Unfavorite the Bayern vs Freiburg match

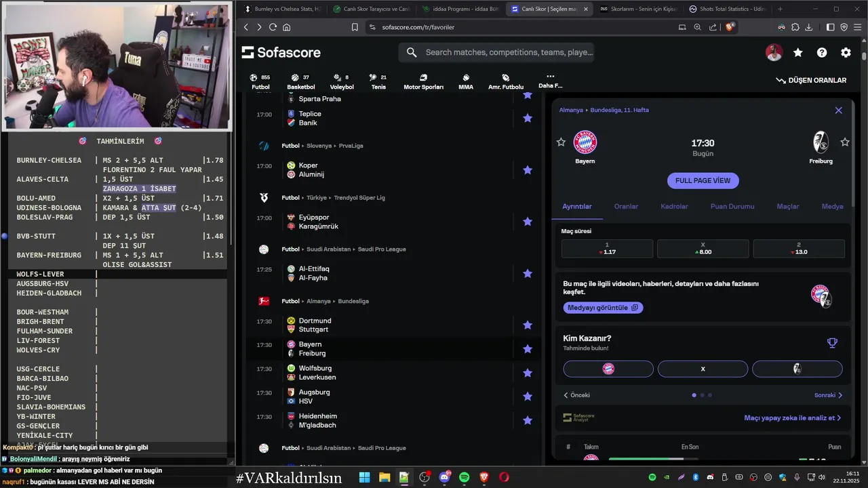[x=528, y=349]
